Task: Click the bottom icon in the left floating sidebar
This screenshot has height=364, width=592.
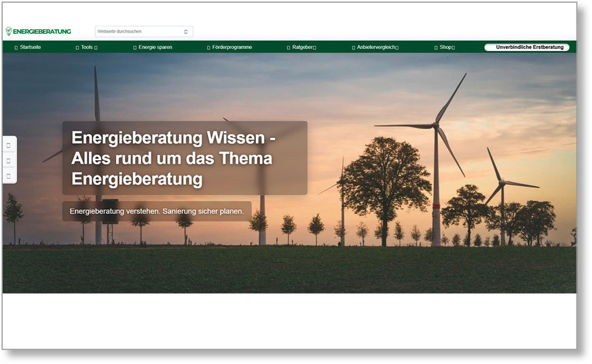Action: click(9, 176)
